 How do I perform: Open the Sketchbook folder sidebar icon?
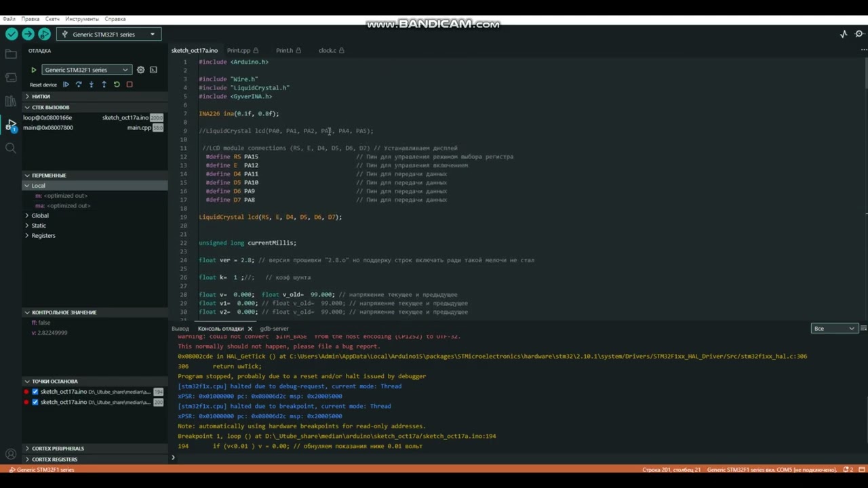[10, 54]
